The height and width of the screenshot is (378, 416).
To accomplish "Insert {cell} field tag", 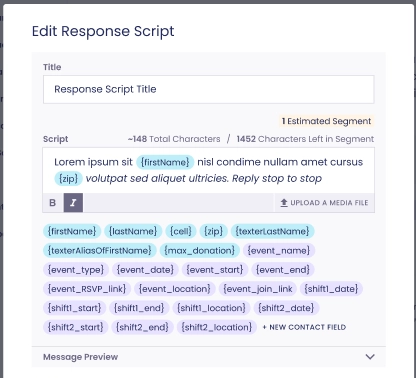I will click(x=181, y=231).
